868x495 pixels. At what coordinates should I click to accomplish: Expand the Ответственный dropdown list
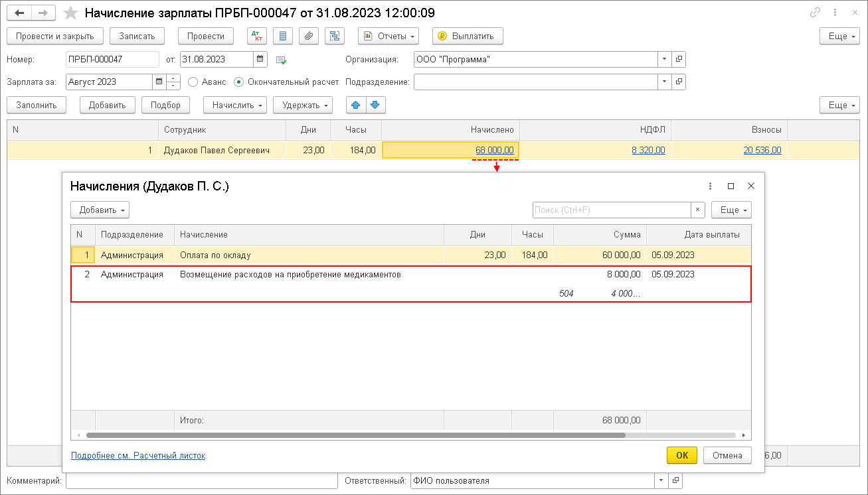[661, 480]
